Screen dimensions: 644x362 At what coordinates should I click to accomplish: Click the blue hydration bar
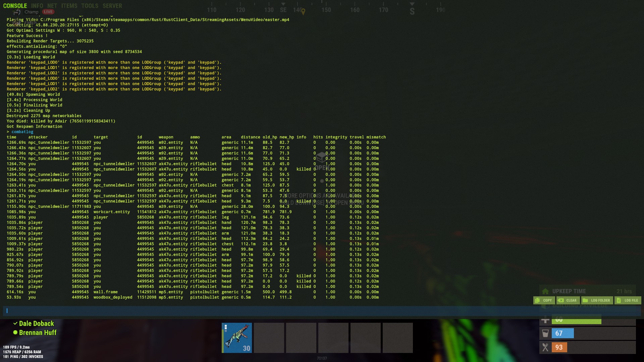coord(563,333)
